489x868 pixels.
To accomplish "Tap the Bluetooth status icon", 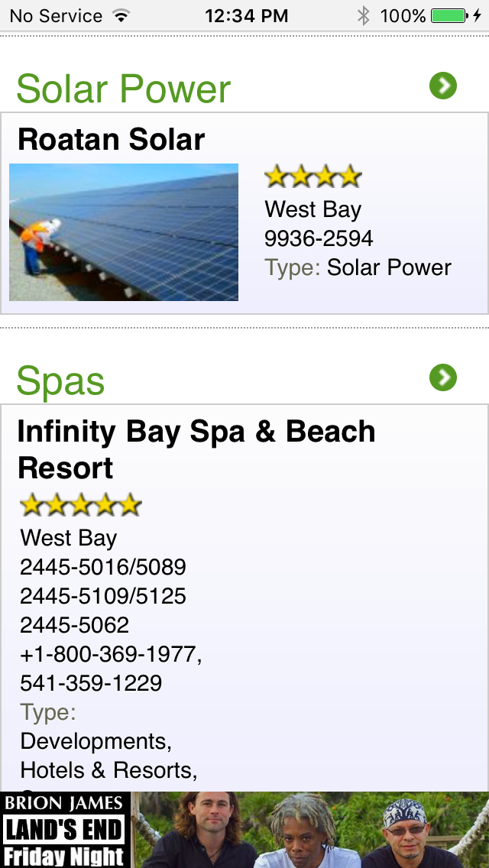I will tap(364, 15).
